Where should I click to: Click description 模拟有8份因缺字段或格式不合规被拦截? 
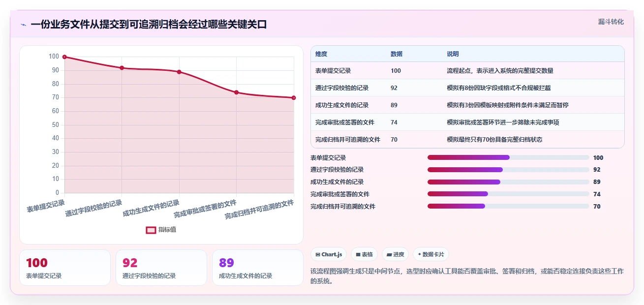coord(499,88)
